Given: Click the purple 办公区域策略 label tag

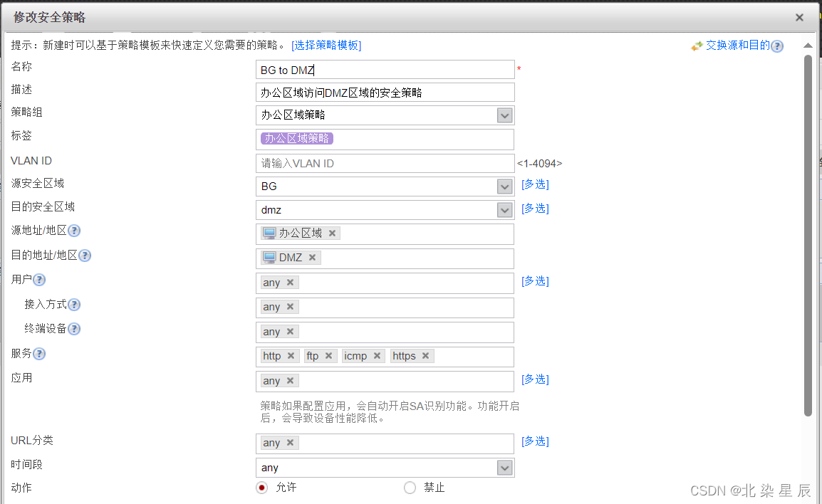Looking at the screenshot, I should (x=297, y=138).
